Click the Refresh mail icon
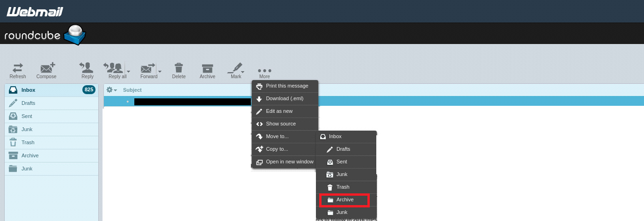The height and width of the screenshot is (221, 644). click(18, 68)
